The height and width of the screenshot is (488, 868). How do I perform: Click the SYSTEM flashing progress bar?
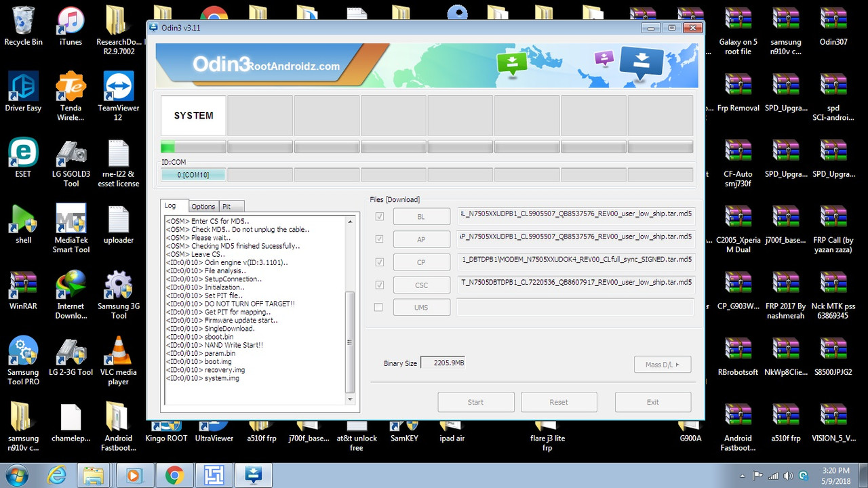(193, 146)
